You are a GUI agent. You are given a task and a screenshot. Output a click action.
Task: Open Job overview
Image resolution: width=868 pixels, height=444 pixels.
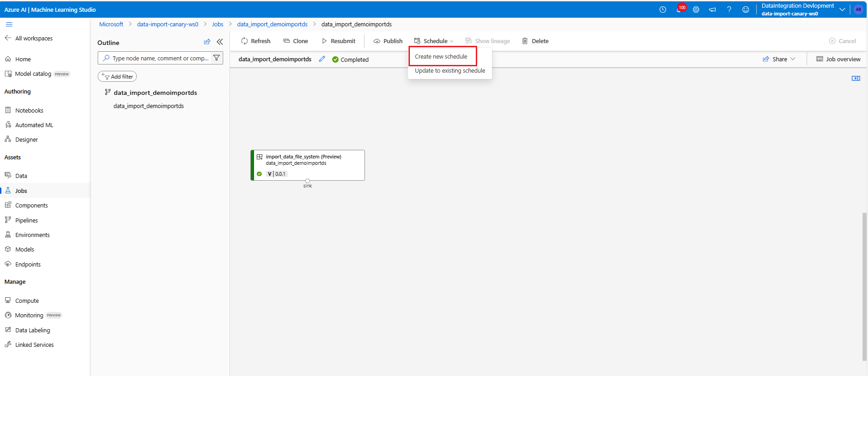pyautogui.click(x=838, y=59)
